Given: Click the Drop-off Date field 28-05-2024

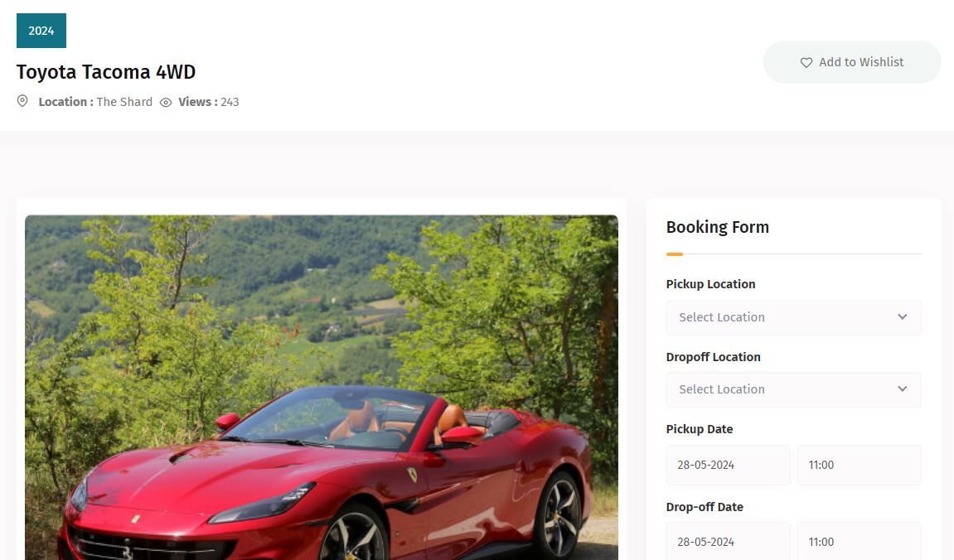Looking at the screenshot, I should point(729,541).
